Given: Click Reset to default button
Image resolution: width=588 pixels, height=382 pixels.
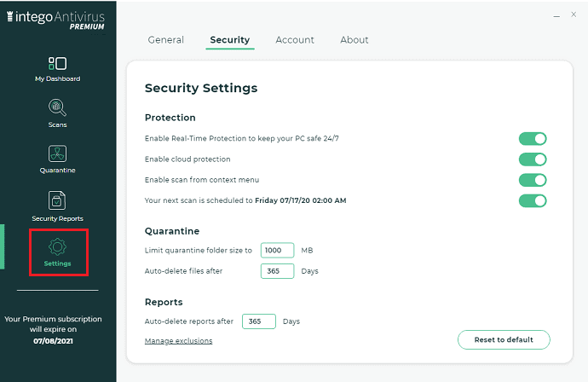Looking at the screenshot, I should (x=504, y=339).
